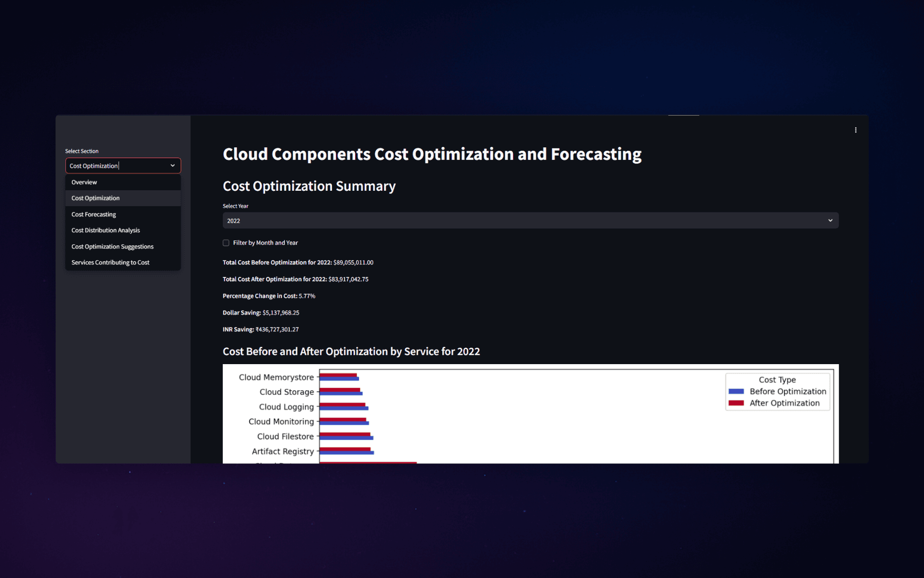Choose Cost Optimization Suggestions option
The height and width of the screenshot is (578, 924).
coord(112,247)
